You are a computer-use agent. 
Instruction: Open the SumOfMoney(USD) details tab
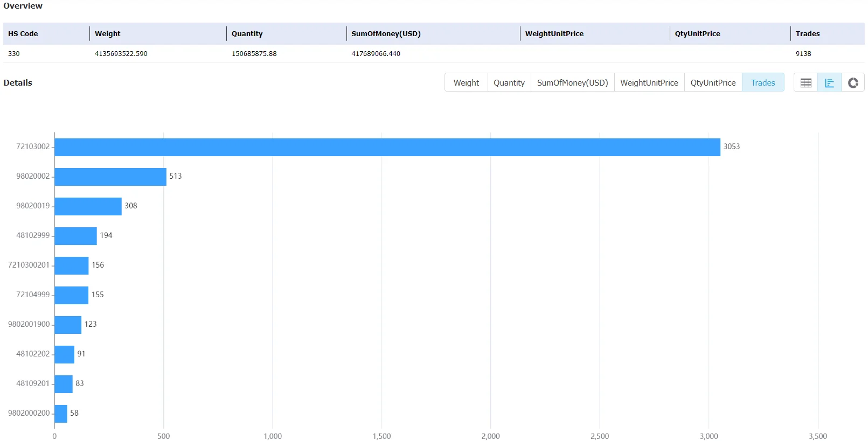(572, 83)
